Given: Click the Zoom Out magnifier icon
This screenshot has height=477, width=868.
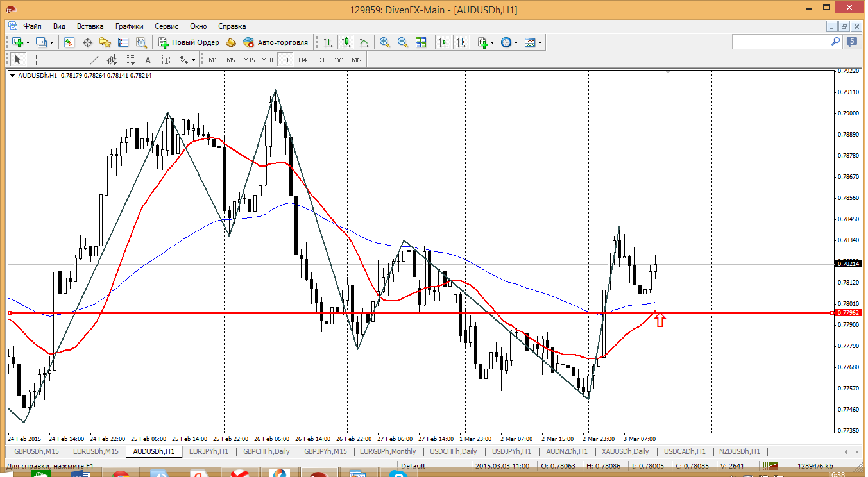Looking at the screenshot, I should (403, 42).
